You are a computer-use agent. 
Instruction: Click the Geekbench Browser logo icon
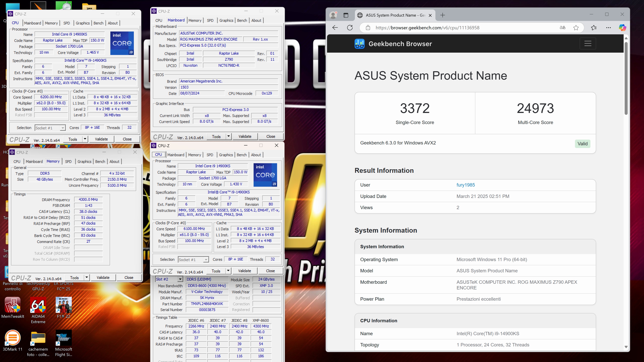tap(360, 44)
